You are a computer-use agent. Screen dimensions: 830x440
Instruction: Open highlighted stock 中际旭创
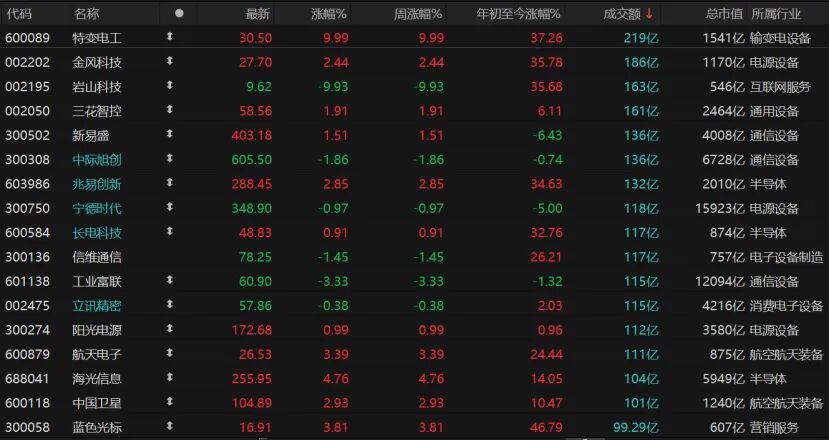tap(97, 160)
